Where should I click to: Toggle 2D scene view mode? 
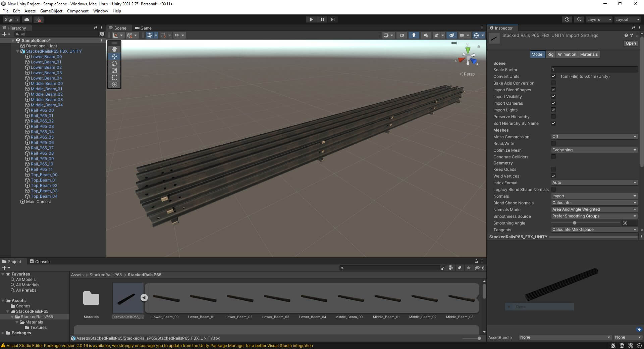coord(401,35)
